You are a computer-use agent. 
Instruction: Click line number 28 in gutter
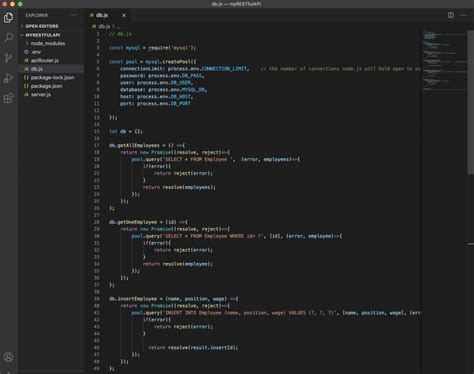pyautogui.click(x=97, y=222)
